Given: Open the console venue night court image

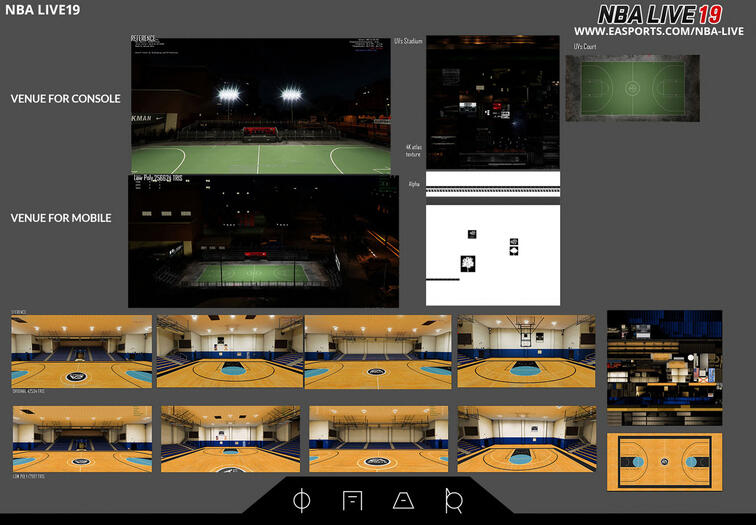Looking at the screenshot, I should (x=261, y=105).
